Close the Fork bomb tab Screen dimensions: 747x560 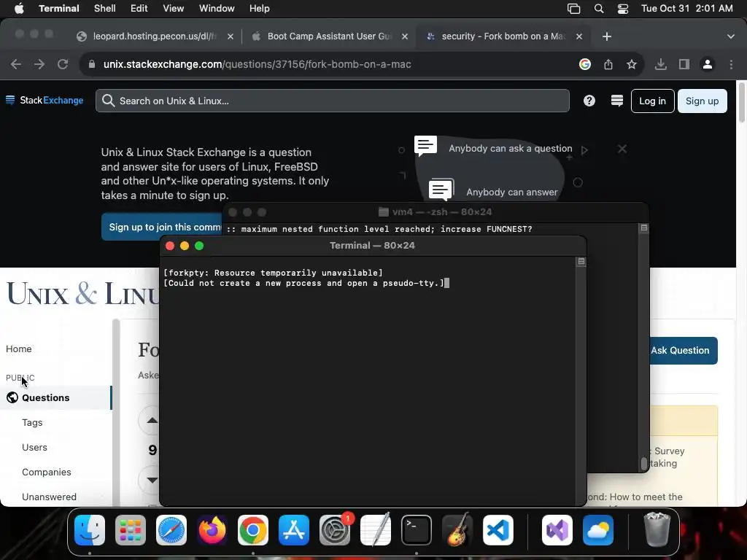(579, 36)
